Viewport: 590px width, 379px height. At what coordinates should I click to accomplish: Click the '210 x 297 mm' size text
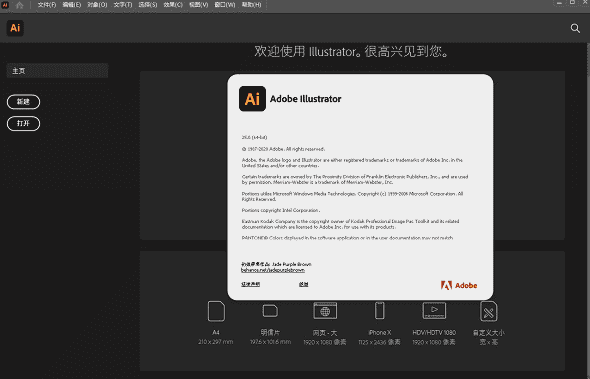pyautogui.click(x=216, y=342)
